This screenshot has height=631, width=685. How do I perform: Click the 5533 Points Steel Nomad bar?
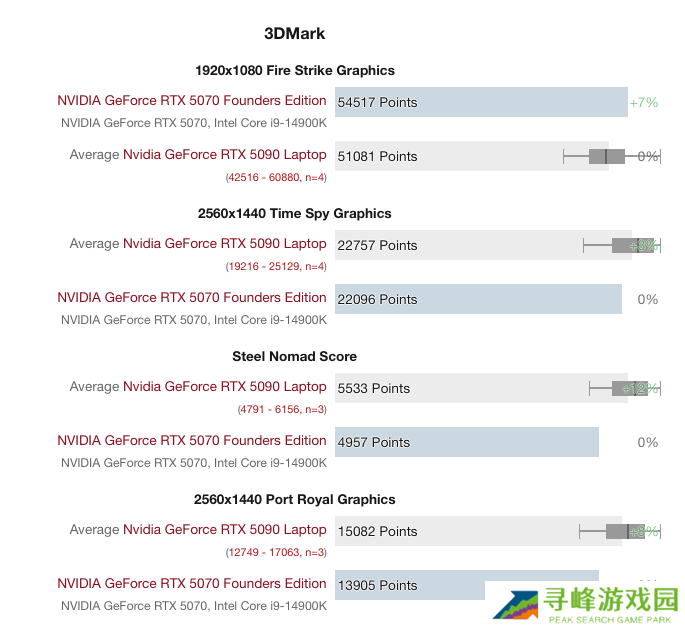pyautogui.click(x=481, y=388)
